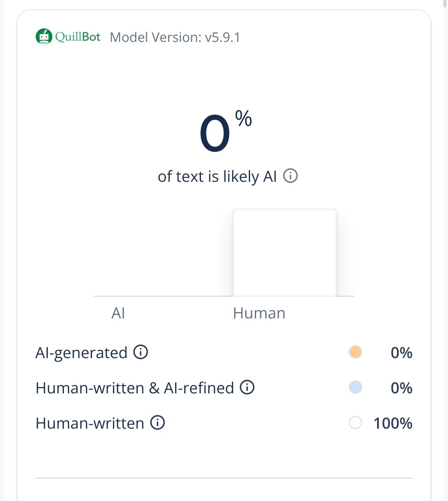Show info for Human-written & AI-refined
The width and height of the screenshot is (448, 501).
click(x=247, y=387)
